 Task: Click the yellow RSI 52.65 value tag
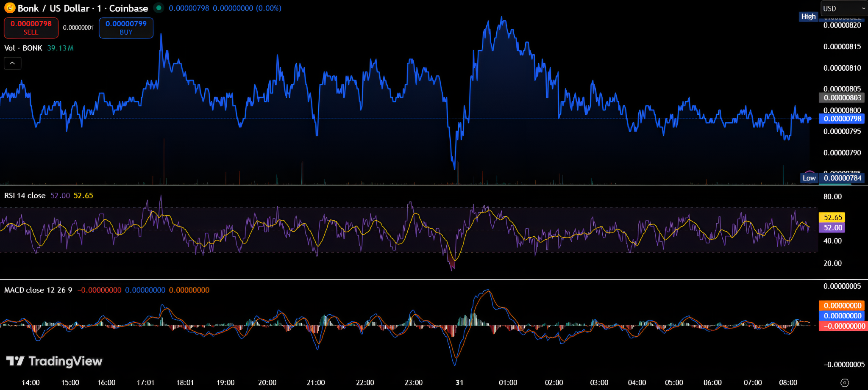832,217
